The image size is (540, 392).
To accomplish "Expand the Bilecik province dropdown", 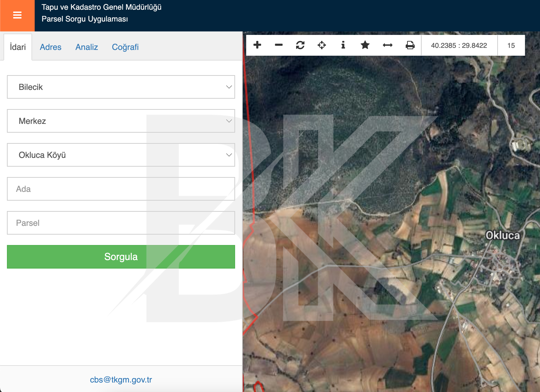I will pyautogui.click(x=121, y=87).
